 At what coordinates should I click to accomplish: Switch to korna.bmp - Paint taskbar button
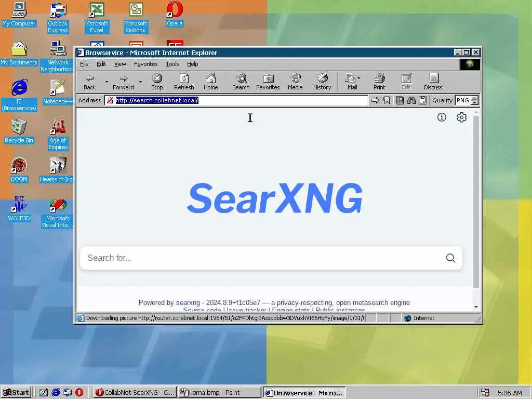(220, 393)
